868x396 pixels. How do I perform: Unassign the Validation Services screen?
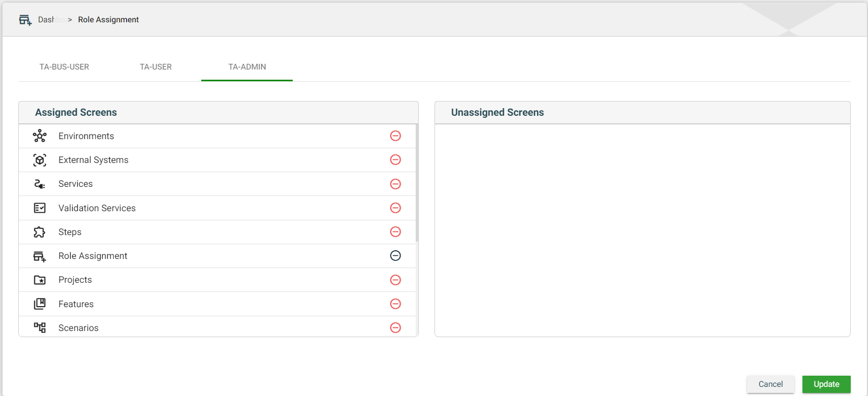tap(395, 208)
